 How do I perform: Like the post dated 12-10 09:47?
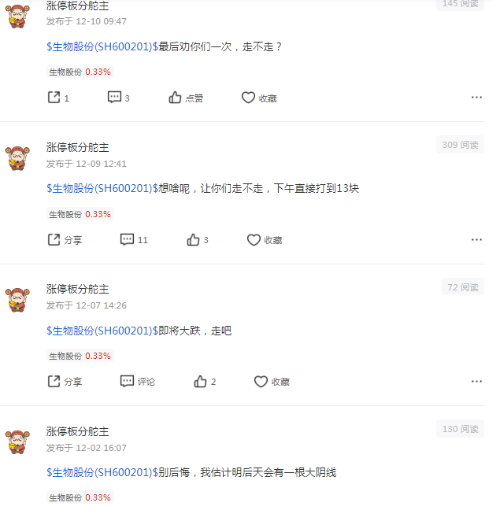pyautogui.click(x=186, y=98)
